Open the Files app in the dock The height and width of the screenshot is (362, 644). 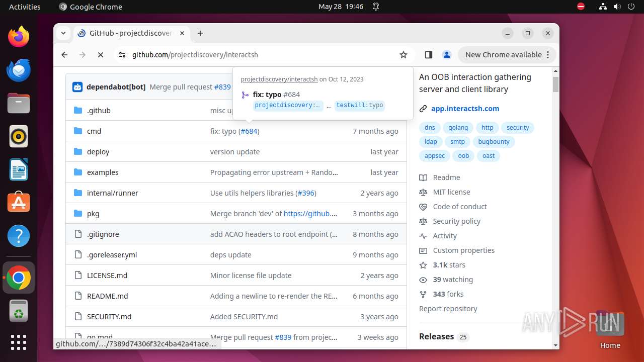click(19, 103)
